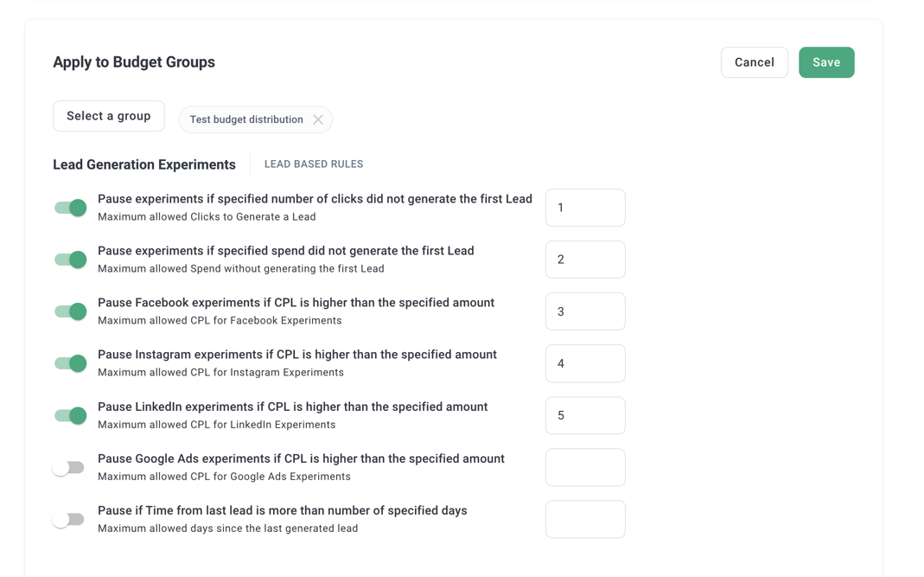Image resolution: width=924 pixels, height=577 pixels.
Task: Disable the clicks-without-first-Lead pause rule
Action: pyautogui.click(x=70, y=208)
